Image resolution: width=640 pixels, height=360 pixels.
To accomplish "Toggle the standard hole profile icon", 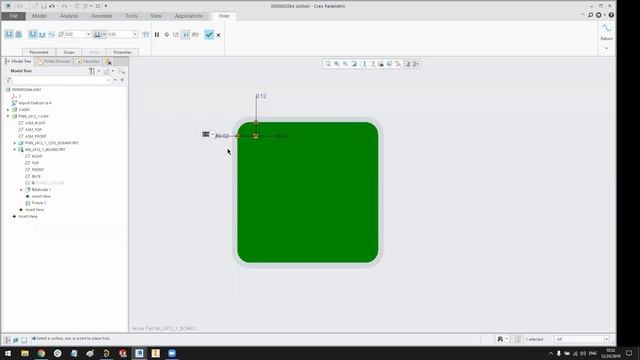I will [x=42, y=35].
